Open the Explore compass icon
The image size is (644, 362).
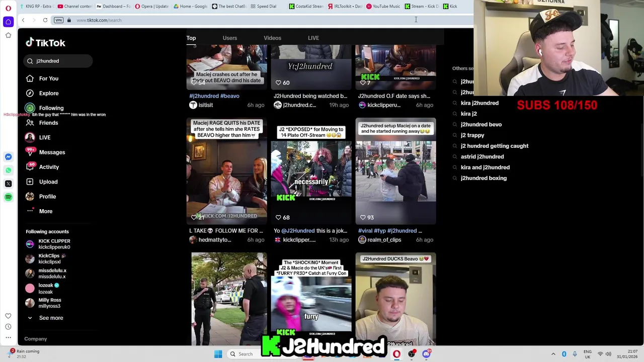tap(30, 93)
